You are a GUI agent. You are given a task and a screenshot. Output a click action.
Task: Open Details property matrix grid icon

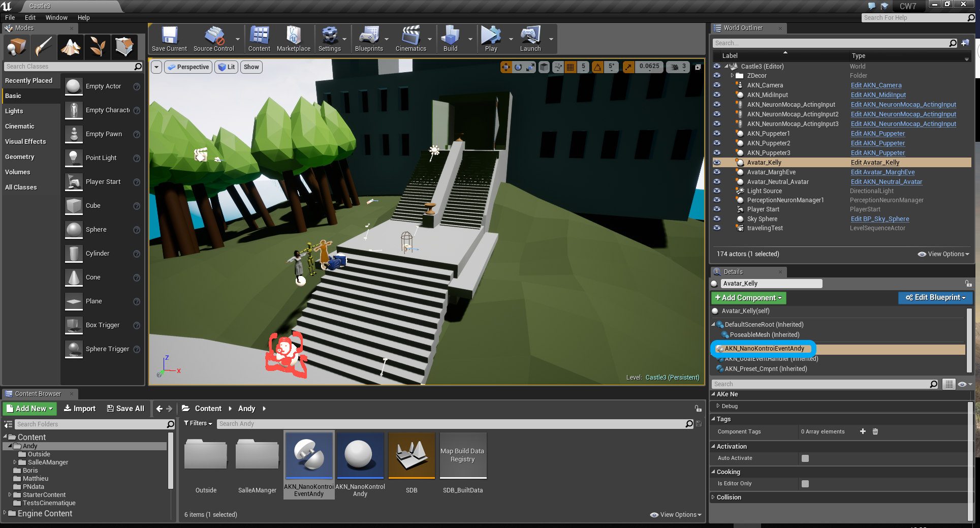coord(949,384)
